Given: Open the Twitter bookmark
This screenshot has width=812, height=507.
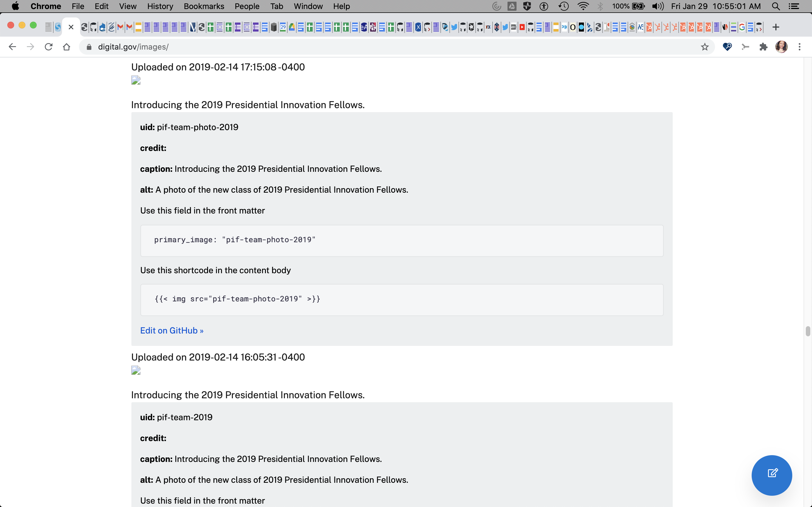Looking at the screenshot, I should 454,28.
